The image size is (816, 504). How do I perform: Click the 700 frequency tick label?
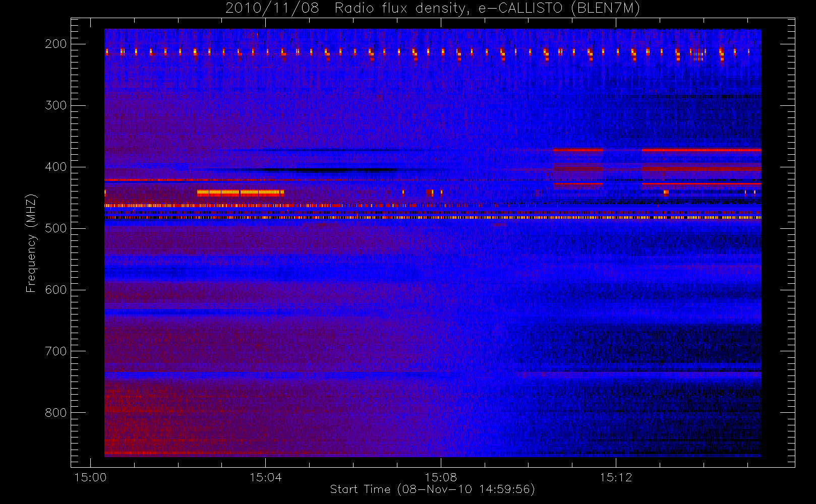(56, 351)
